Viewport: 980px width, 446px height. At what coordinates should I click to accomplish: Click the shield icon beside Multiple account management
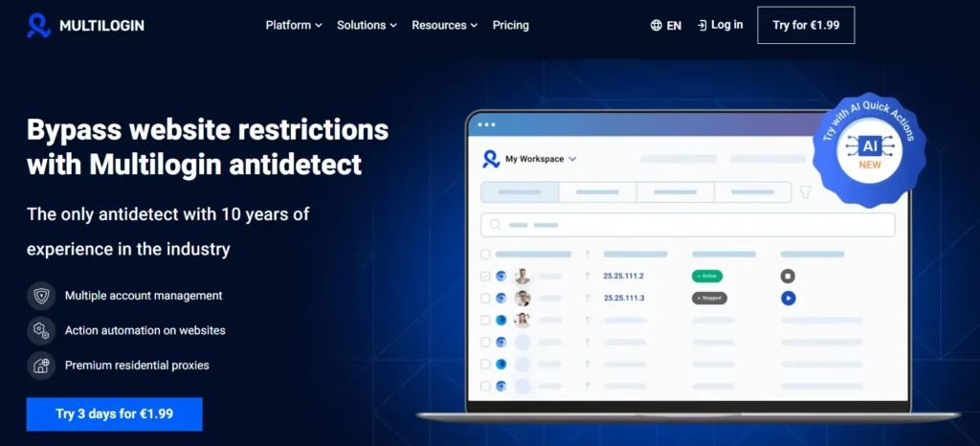(41, 296)
